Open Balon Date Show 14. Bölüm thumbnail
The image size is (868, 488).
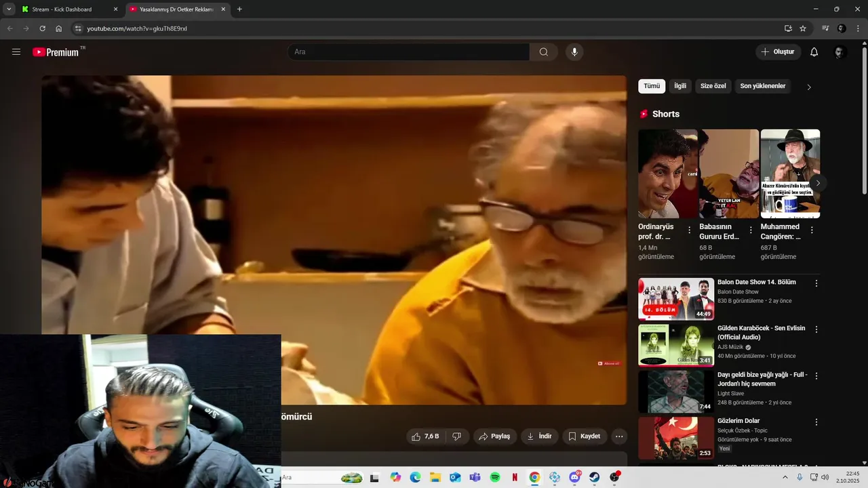tap(675, 299)
